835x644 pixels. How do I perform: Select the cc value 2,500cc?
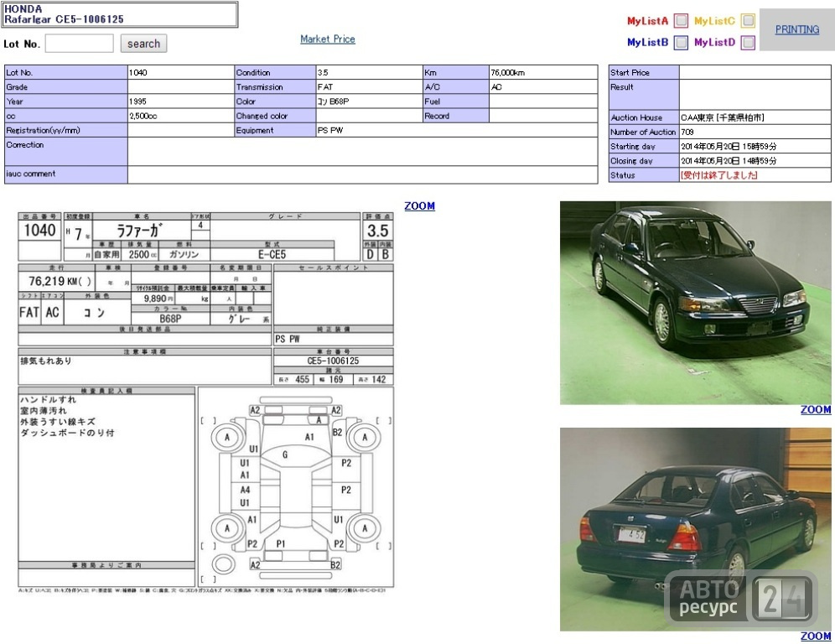tap(143, 116)
